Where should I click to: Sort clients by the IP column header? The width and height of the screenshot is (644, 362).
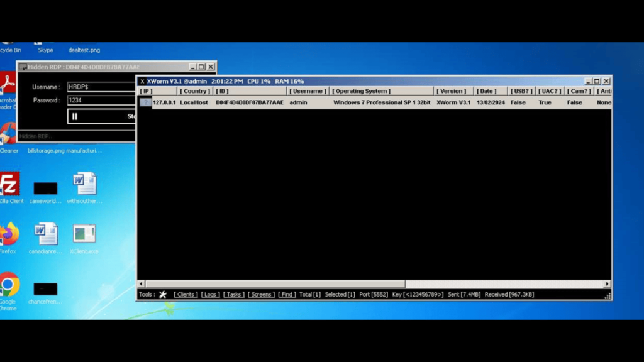[x=157, y=91]
